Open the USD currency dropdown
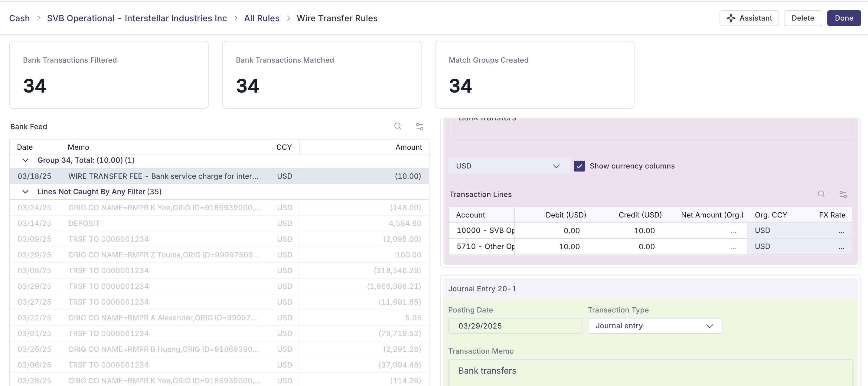 508,166
